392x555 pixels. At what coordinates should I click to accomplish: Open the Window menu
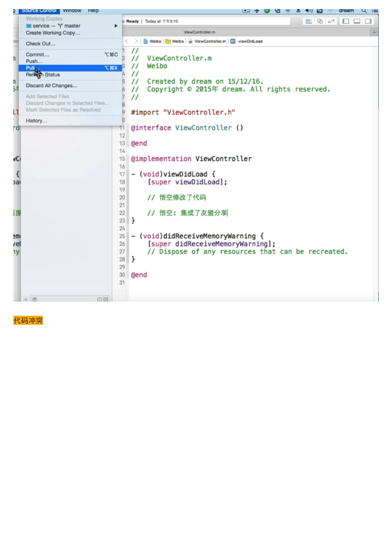[x=72, y=11]
